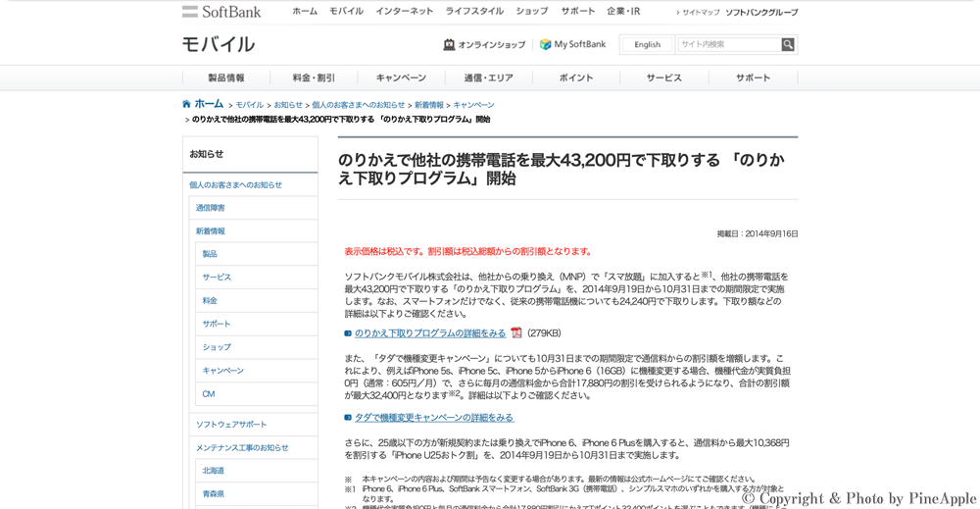Click the サイト内検索 search field

click(x=728, y=44)
